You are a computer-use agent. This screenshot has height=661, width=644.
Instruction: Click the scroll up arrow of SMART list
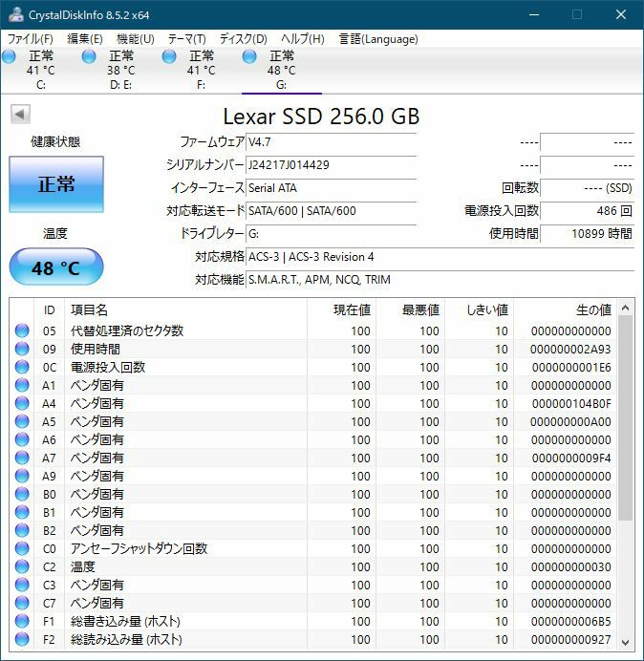tap(626, 308)
